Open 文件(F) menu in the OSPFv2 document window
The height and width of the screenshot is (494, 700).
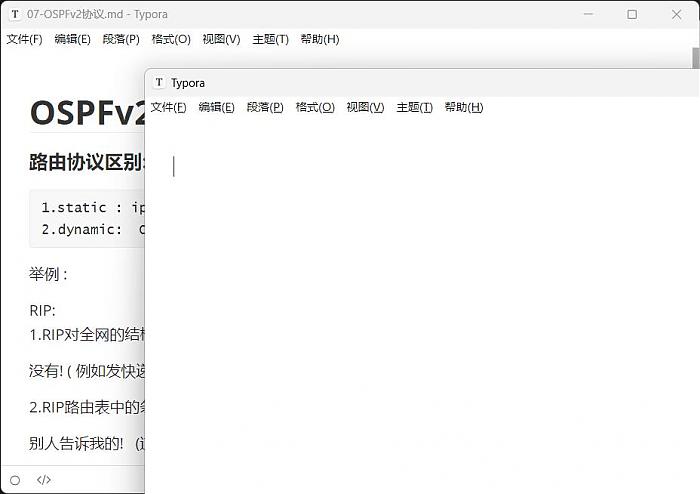[x=24, y=39]
